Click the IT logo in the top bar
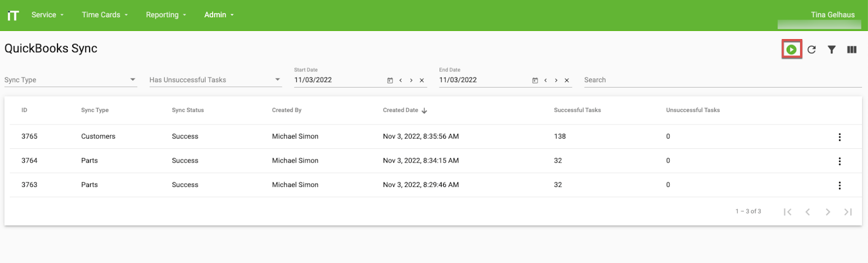Screen dimensions: 868x263 click(x=13, y=15)
